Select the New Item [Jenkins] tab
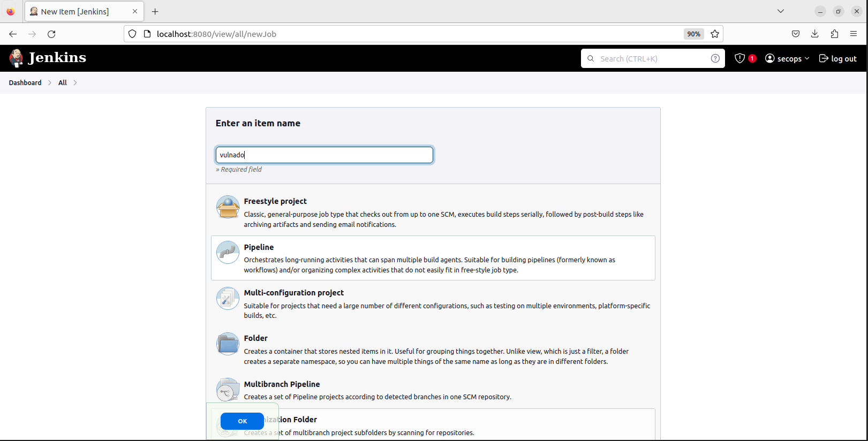Screen dimensions: 868x441 [x=84, y=11]
